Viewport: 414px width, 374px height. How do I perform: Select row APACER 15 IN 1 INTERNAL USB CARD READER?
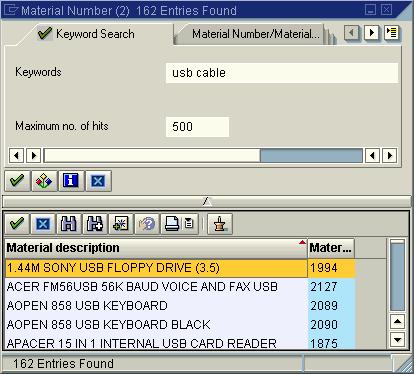(x=156, y=343)
